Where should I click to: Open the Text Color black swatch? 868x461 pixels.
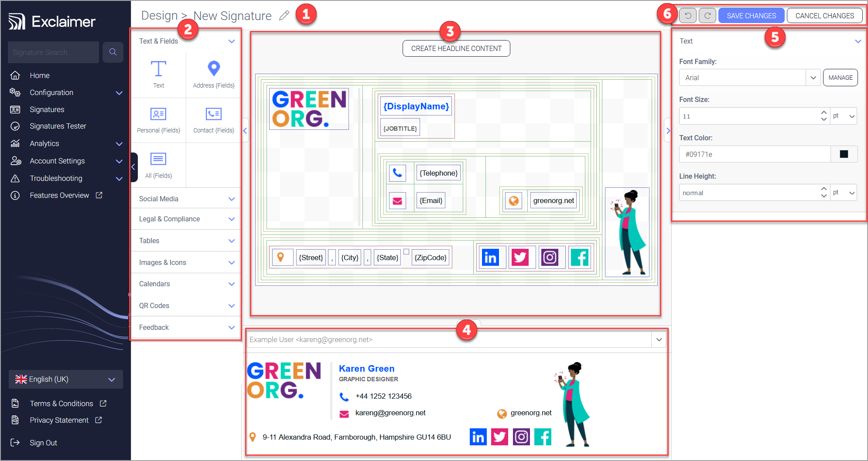pos(844,154)
